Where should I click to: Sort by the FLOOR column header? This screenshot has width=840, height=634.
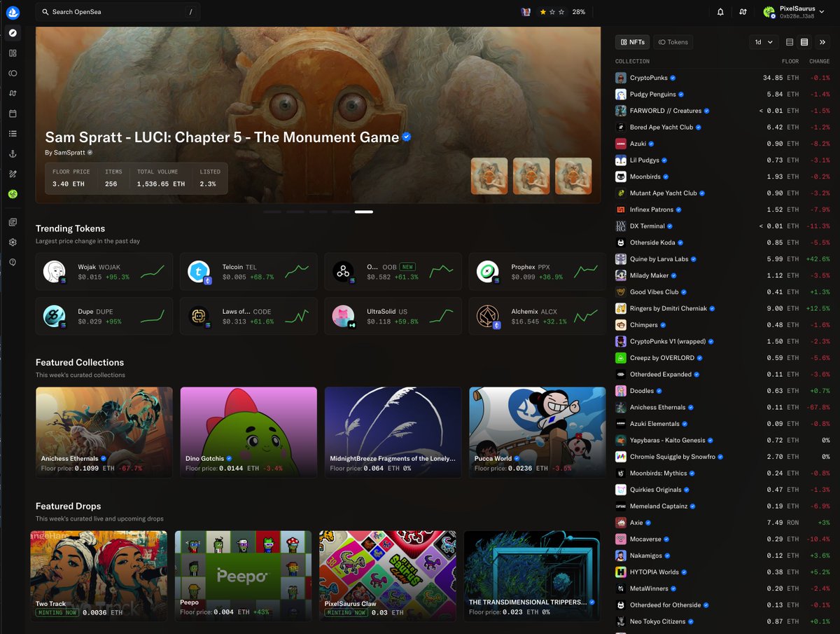790,62
